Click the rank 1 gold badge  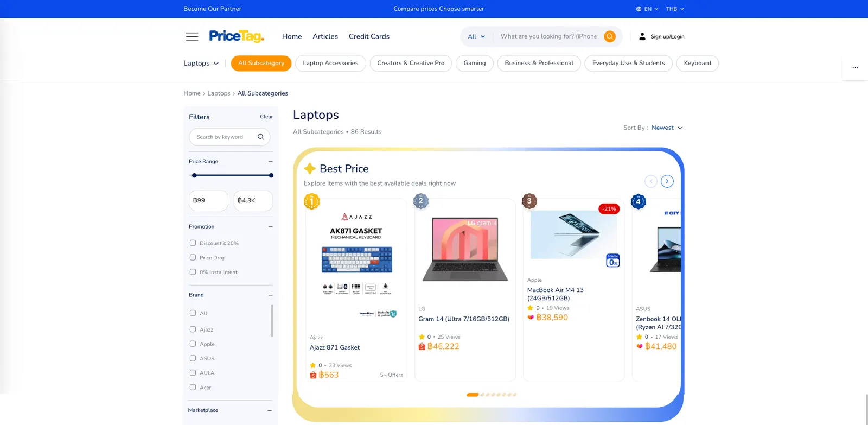pyautogui.click(x=312, y=201)
